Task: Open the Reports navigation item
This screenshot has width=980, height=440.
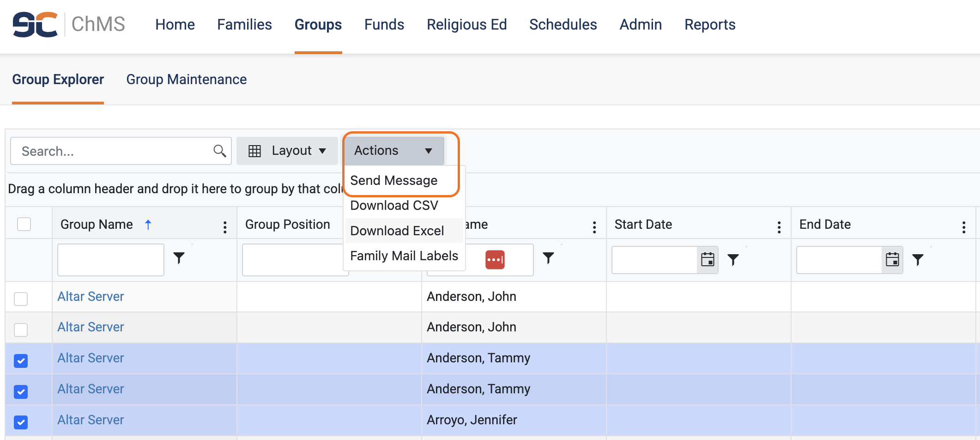Action: pos(709,24)
